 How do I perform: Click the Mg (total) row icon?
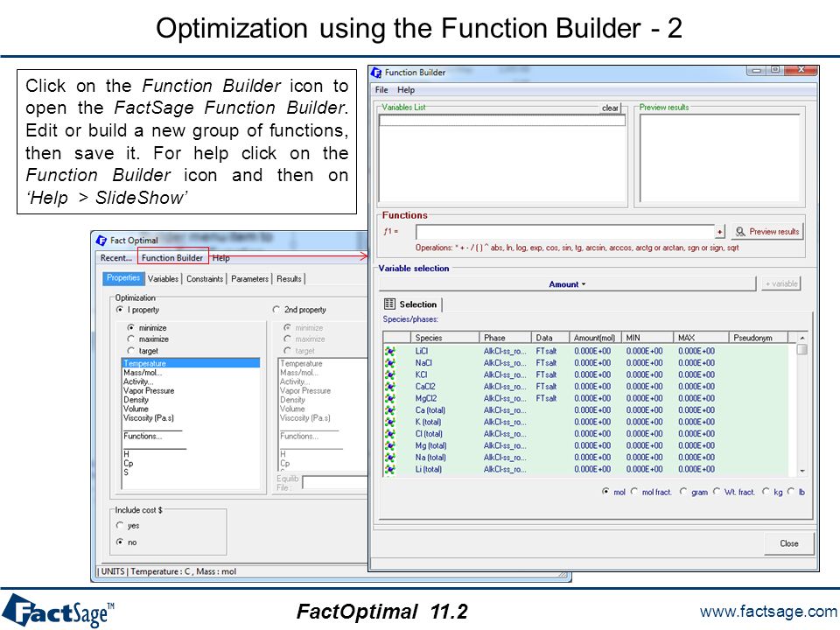coord(390,445)
